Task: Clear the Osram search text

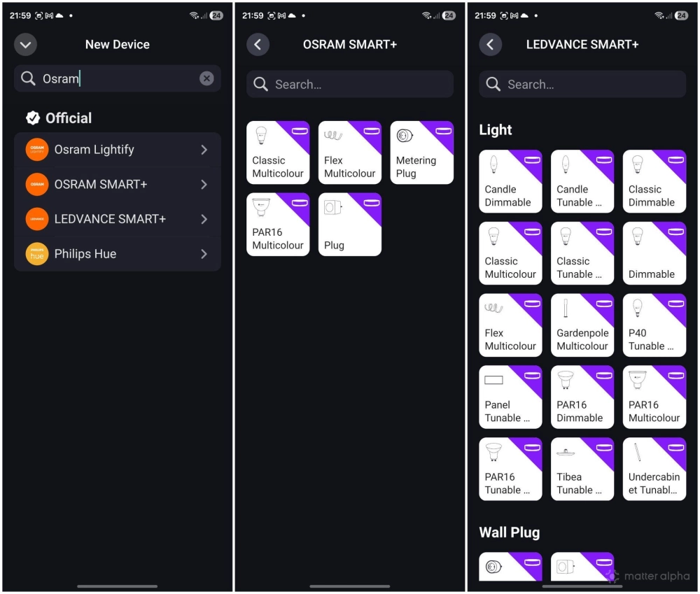Action: click(x=206, y=78)
